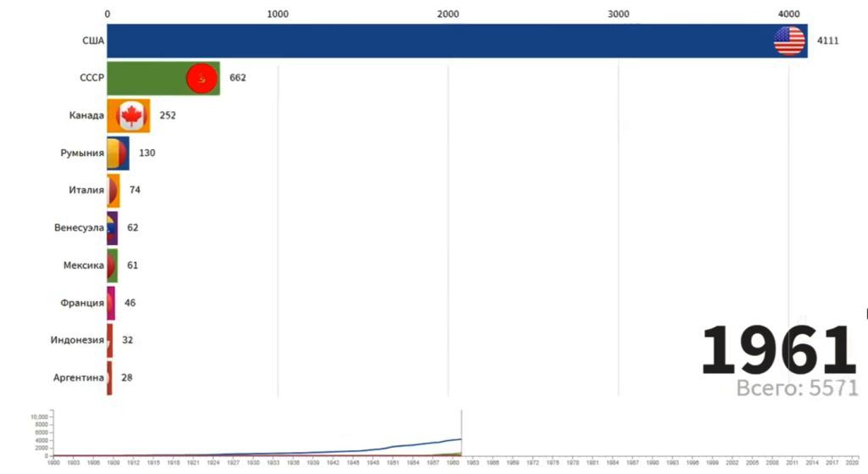The width and height of the screenshot is (868, 474).
Task: Click the Venezuela flag icon
Action: pyautogui.click(x=111, y=228)
